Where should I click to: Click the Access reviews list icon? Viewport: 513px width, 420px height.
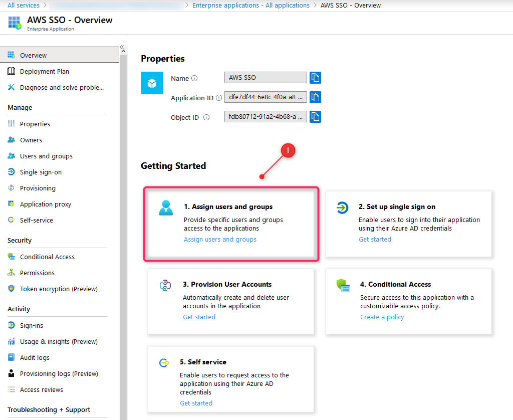click(x=11, y=389)
